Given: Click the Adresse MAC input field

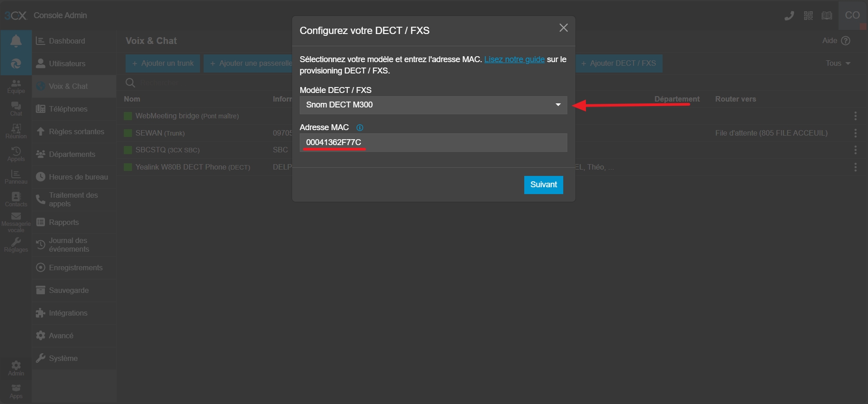Looking at the screenshot, I should click(433, 142).
